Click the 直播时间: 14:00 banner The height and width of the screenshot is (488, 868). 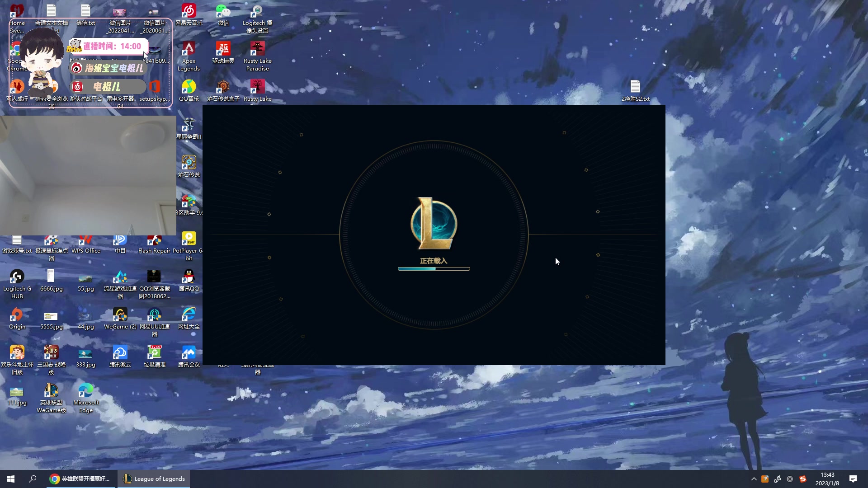(x=108, y=46)
